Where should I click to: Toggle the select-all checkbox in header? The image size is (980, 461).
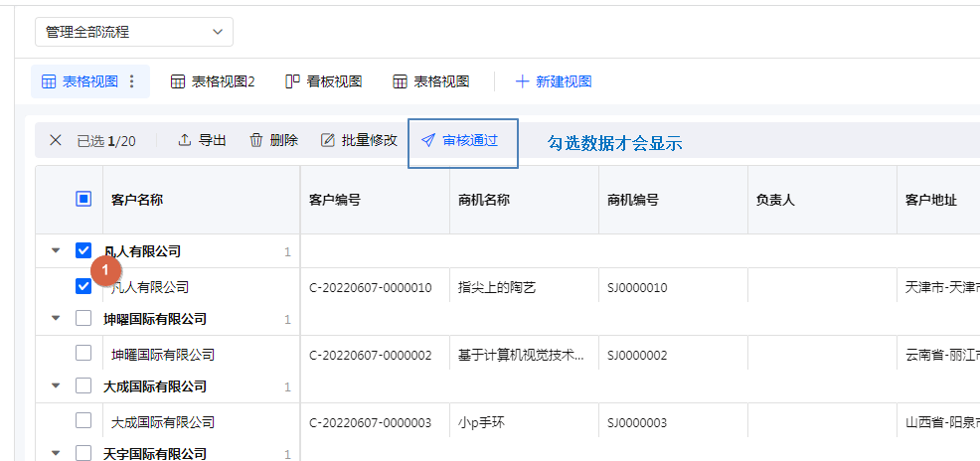tap(83, 199)
